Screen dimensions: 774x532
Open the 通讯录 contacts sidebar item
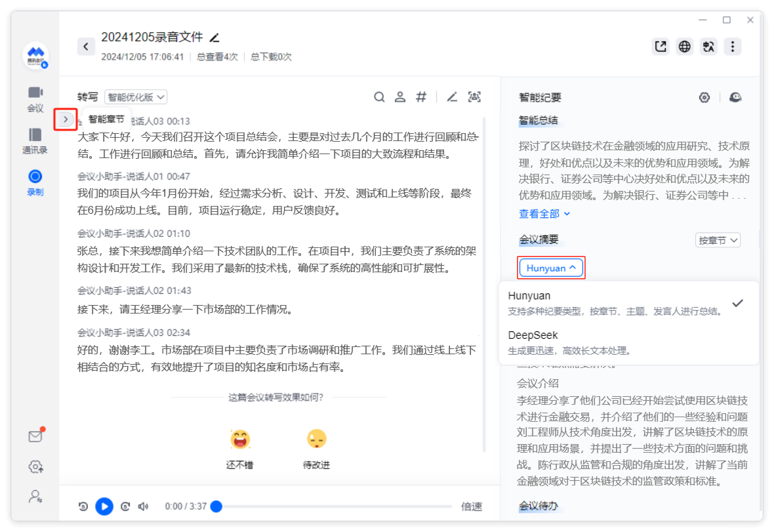pos(35,141)
